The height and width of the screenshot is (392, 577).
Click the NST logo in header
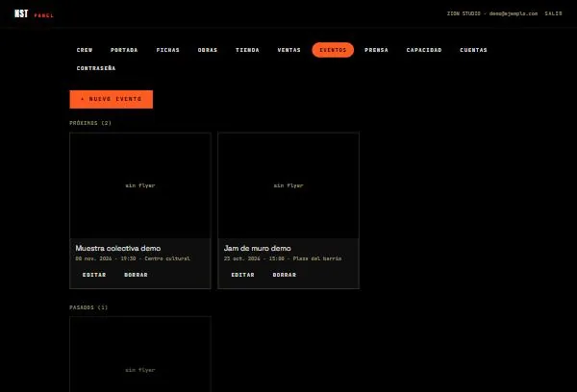click(21, 13)
